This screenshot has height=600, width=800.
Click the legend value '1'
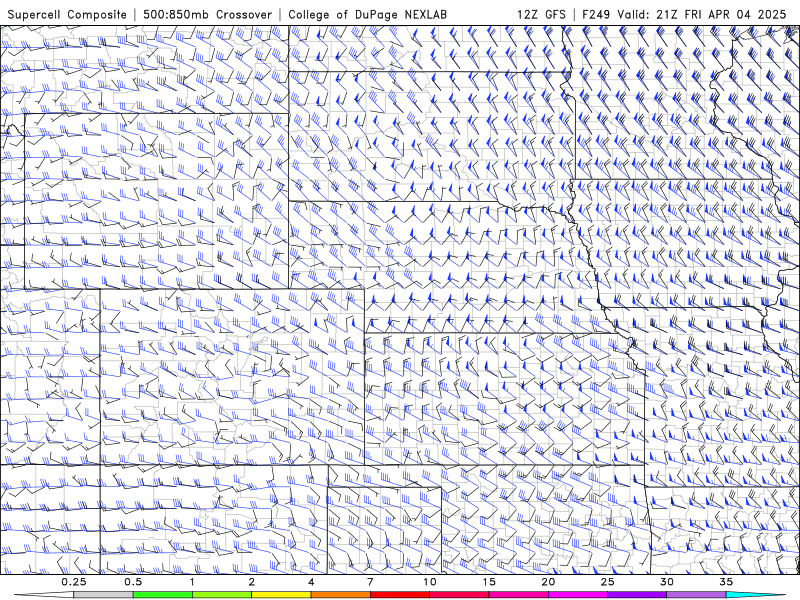[x=192, y=582]
